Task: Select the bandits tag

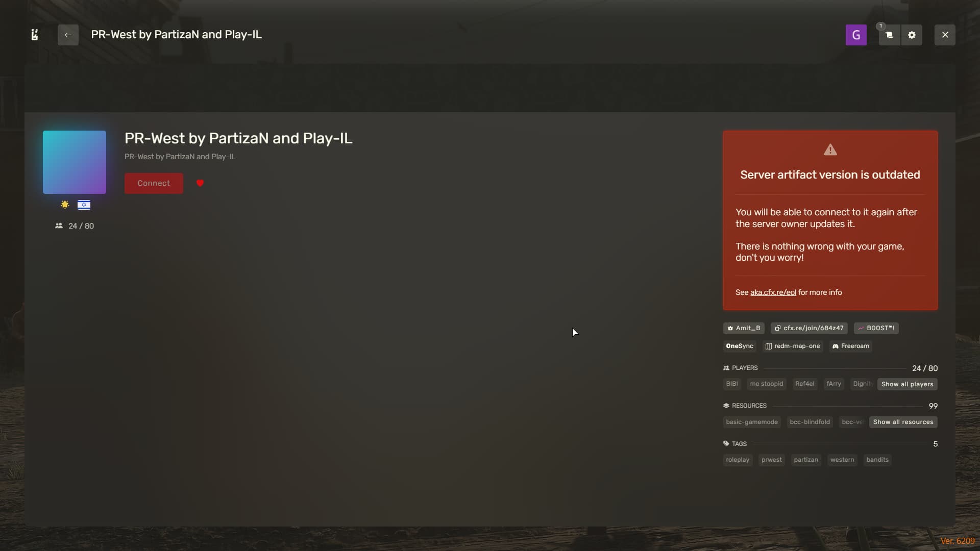Action: [877, 460]
